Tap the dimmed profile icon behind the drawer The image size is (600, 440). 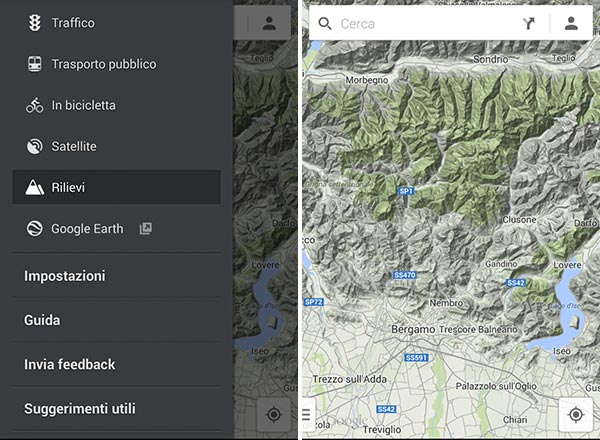[269, 23]
